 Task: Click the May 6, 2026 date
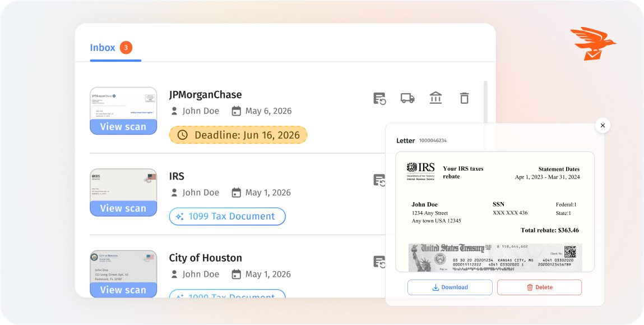pos(268,111)
